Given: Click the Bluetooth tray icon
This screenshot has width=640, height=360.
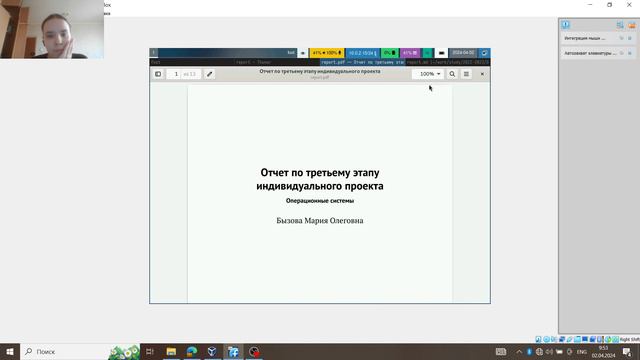Looking at the screenshot, I should coord(529,352).
